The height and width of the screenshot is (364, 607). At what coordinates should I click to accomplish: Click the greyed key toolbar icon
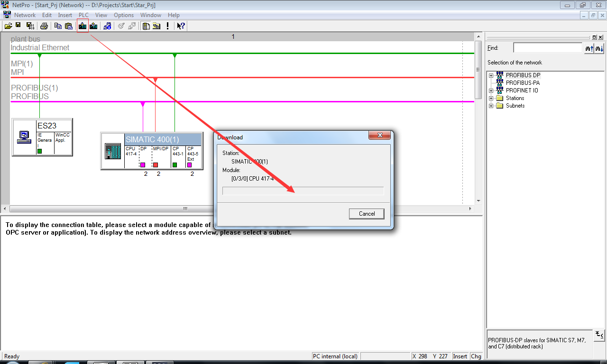(x=121, y=26)
